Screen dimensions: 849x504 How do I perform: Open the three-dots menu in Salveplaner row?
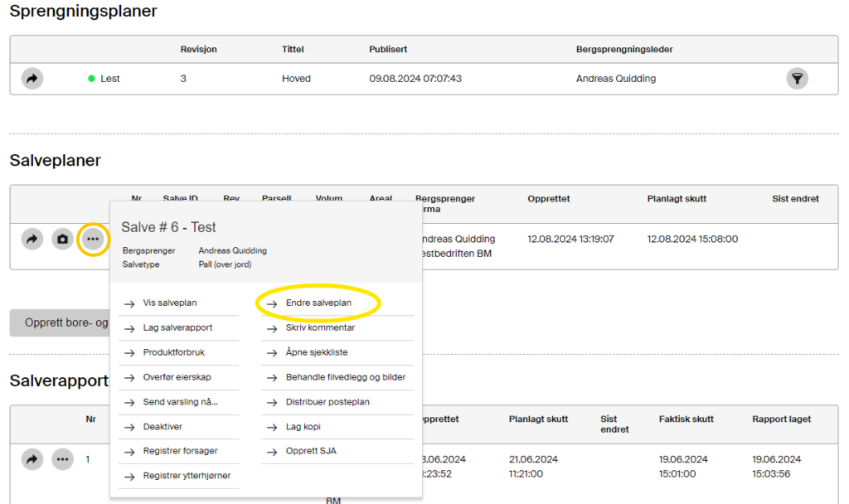(x=93, y=239)
